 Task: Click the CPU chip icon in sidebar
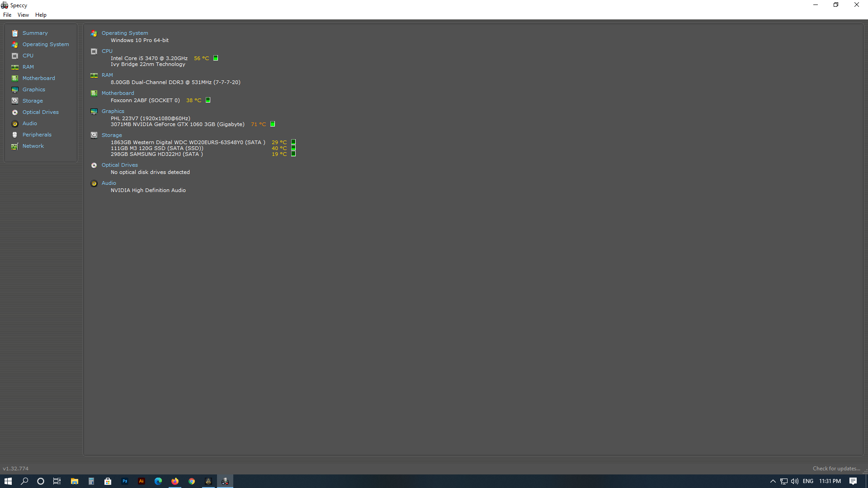tap(15, 56)
